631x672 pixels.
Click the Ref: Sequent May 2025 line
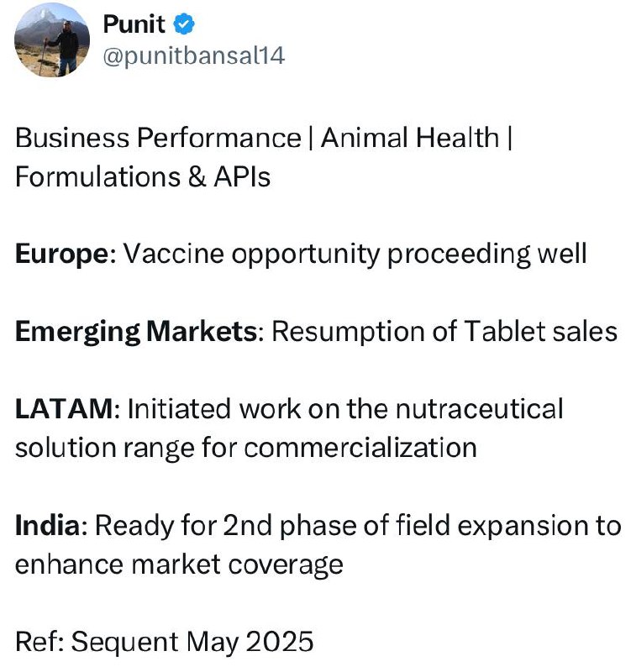pyautogui.click(x=165, y=642)
